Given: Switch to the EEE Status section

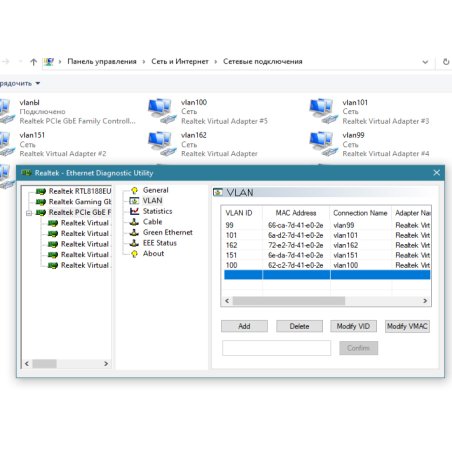Looking at the screenshot, I should (160, 243).
